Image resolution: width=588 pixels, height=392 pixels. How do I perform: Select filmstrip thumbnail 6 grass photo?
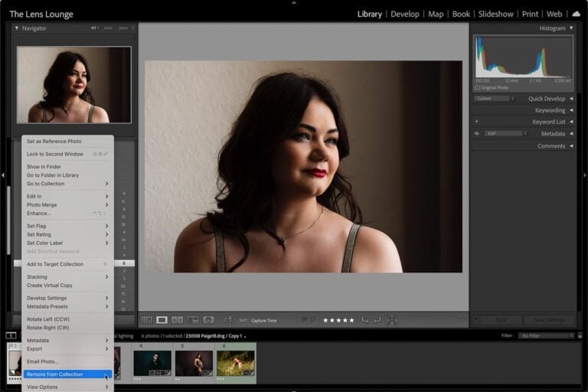(x=236, y=363)
